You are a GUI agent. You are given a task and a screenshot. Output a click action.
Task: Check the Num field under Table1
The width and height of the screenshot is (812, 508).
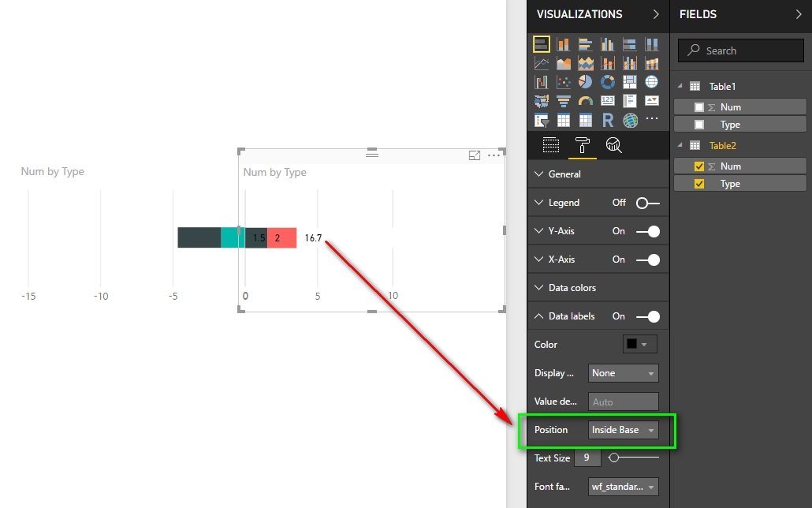[699, 107]
